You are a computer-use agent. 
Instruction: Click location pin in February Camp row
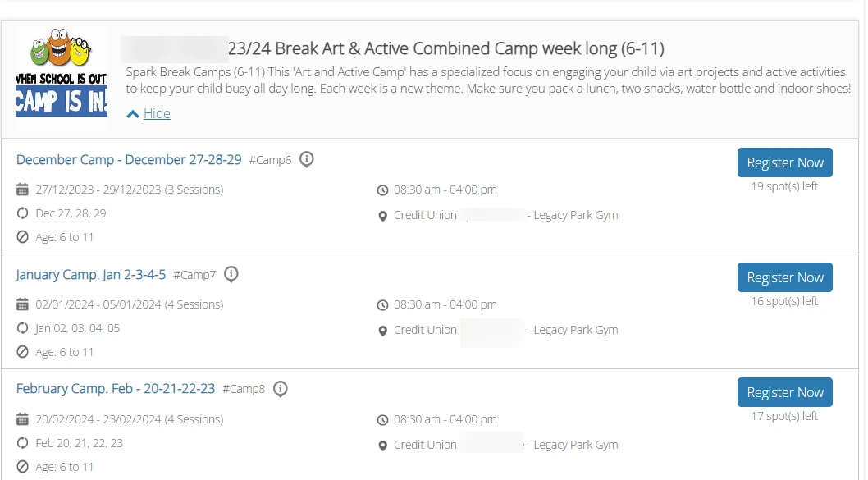(x=382, y=446)
